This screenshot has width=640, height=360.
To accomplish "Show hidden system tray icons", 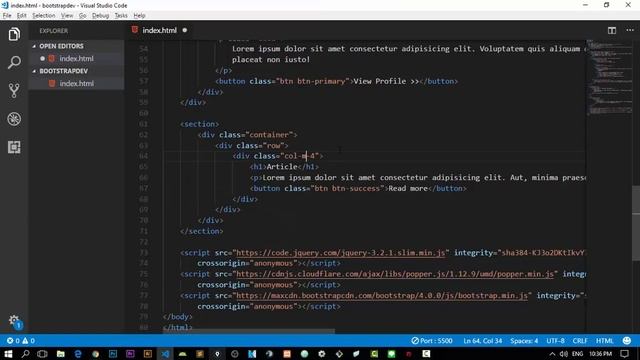I will pyautogui.click(x=552, y=354).
